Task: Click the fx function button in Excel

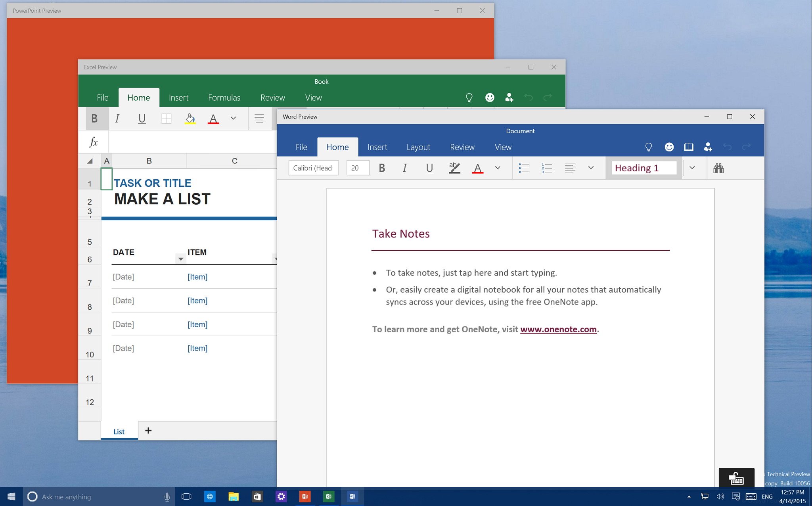Action: coord(94,142)
